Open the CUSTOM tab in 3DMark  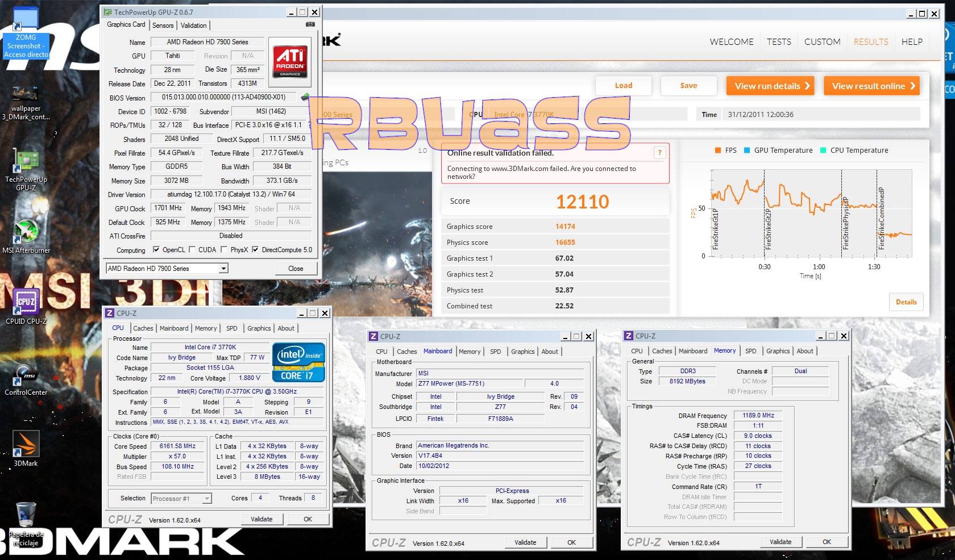pos(822,42)
